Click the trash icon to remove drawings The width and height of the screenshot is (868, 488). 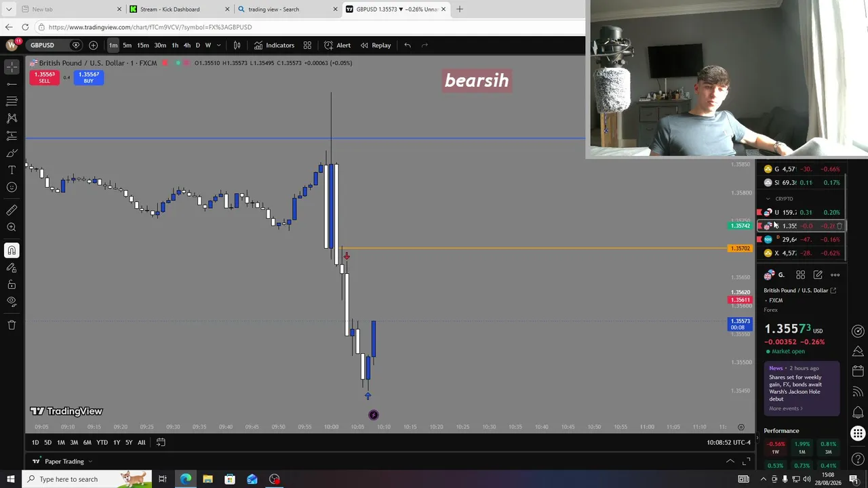[x=12, y=325]
